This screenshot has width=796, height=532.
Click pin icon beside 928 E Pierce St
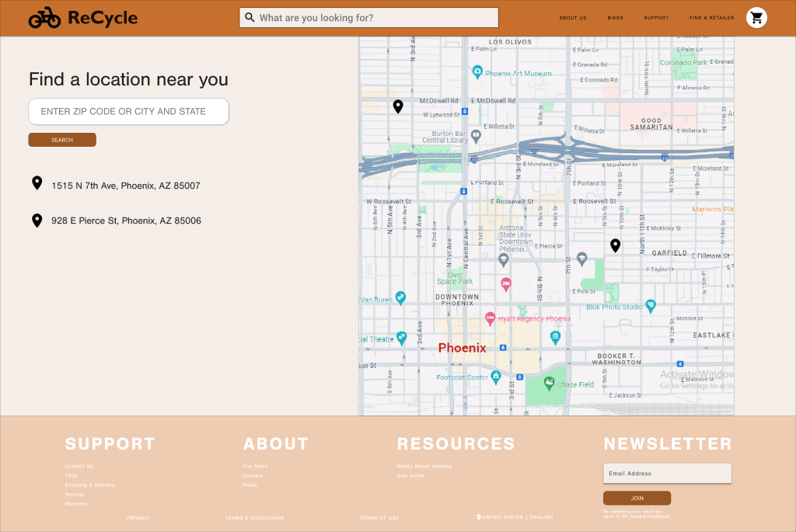(37, 221)
